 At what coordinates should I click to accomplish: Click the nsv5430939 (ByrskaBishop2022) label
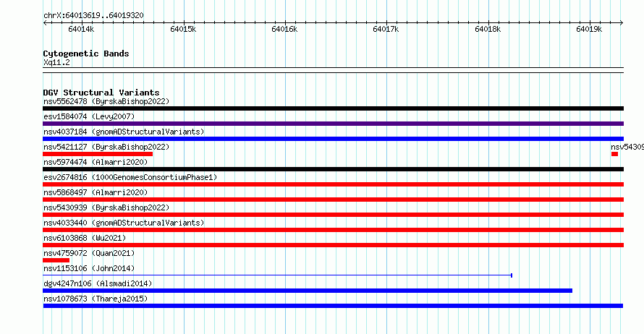pyautogui.click(x=106, y=207)
